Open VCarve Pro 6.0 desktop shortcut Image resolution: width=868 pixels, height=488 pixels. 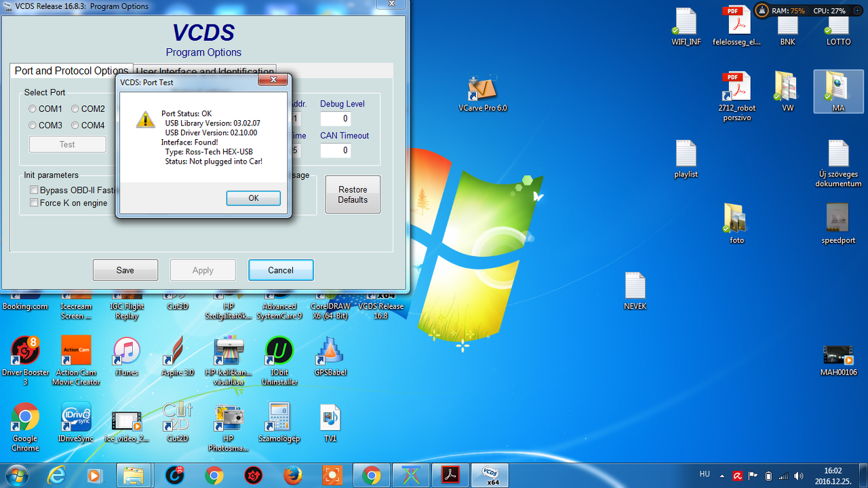click(x=483, y=93)
